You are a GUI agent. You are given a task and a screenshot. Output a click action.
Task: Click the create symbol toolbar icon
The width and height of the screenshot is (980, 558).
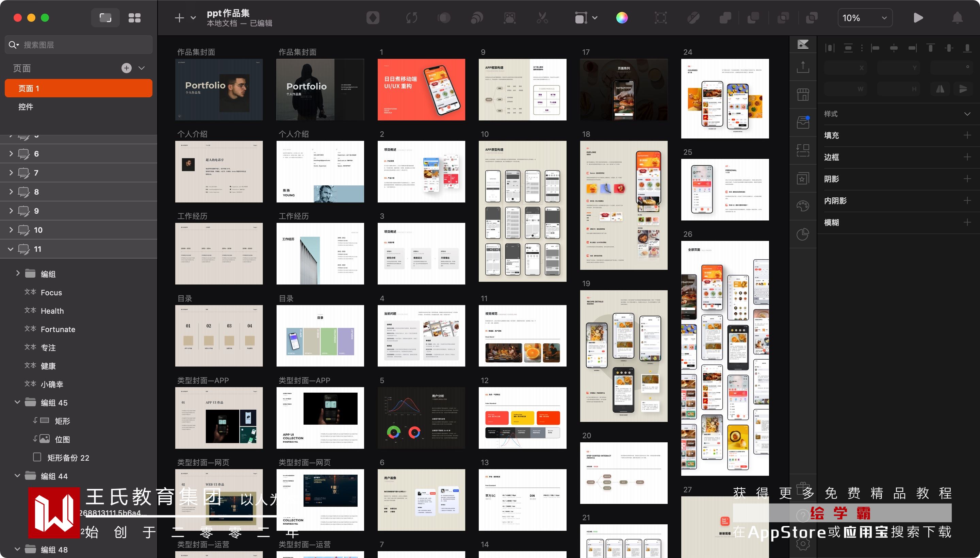[x=373, y=18]
